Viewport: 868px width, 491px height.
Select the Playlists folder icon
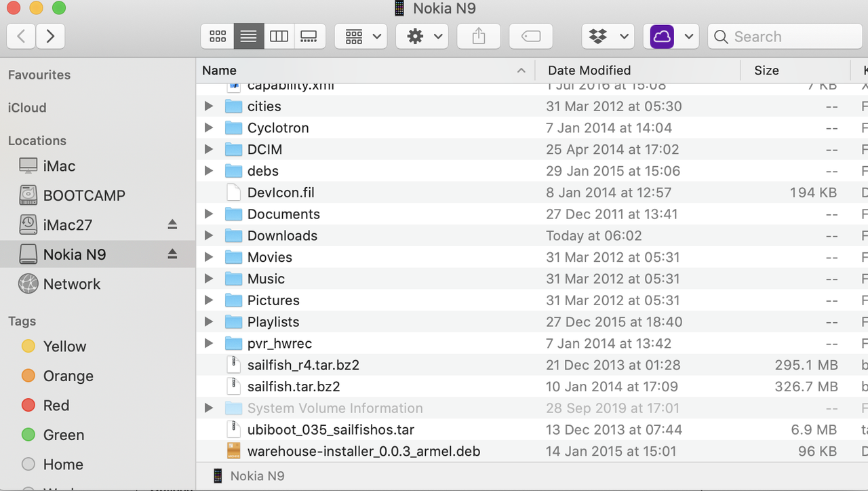pyautogui.click(x=233, y=322)
